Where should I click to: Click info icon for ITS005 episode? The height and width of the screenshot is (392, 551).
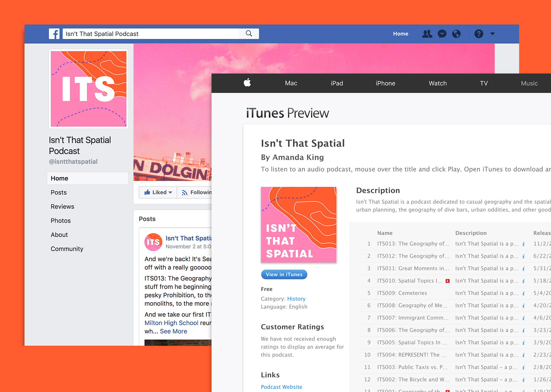point(523,343)
